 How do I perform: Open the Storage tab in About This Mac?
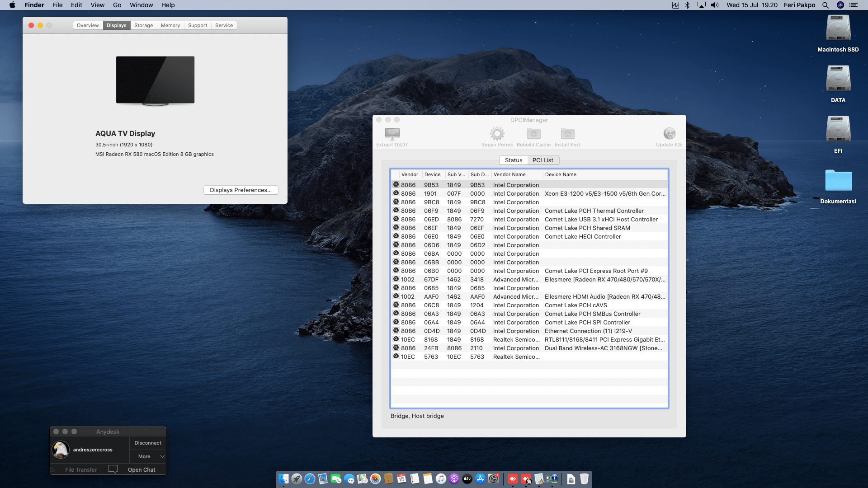tap(143, 25)
